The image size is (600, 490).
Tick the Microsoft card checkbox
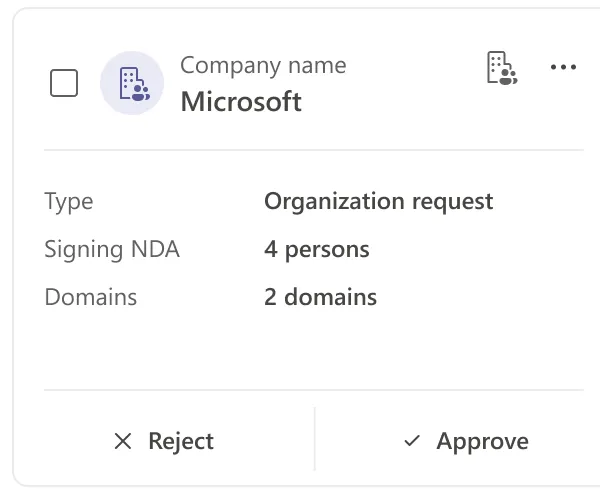64,83
